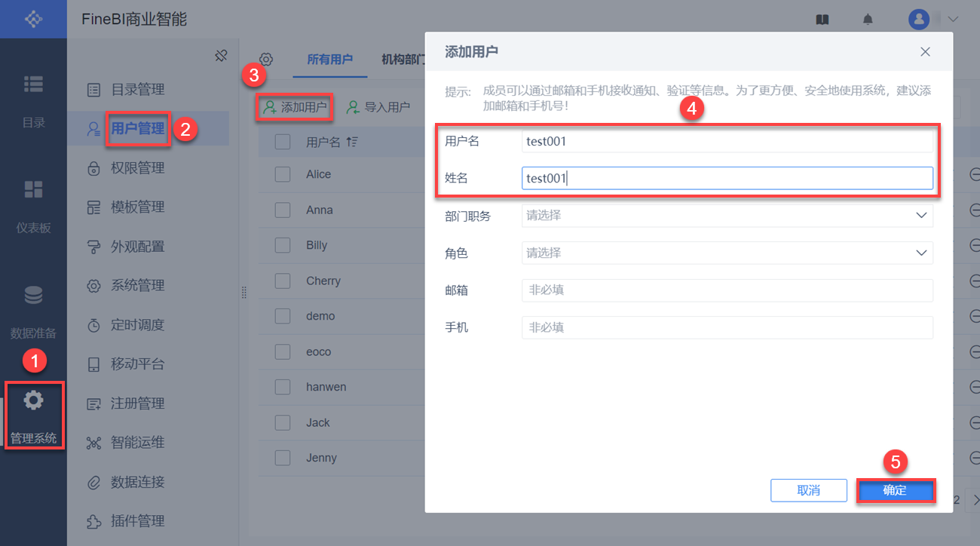Click the user avatar icon
Screen dimensions: 980x546
point(919,20)
